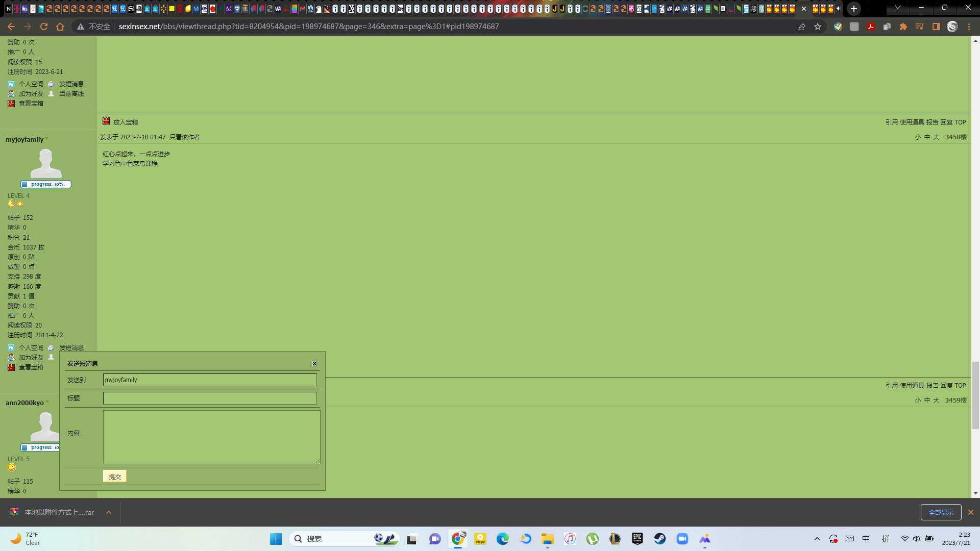Image resolution: width=980 pixels, height=551 pixels.
Task: Click the scroll down arrow of page
Action: [x=975, y=493]
